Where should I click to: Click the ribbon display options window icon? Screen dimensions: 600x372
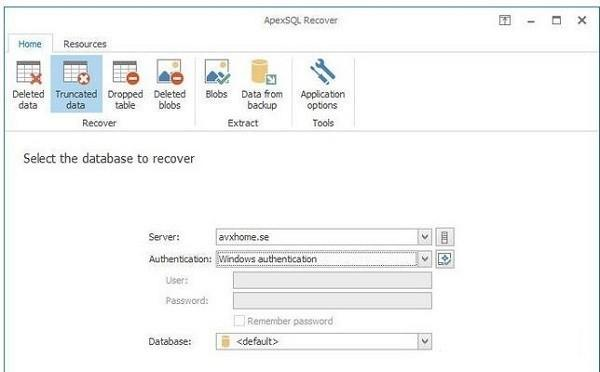pyautogui.click(x=505, y=20)
